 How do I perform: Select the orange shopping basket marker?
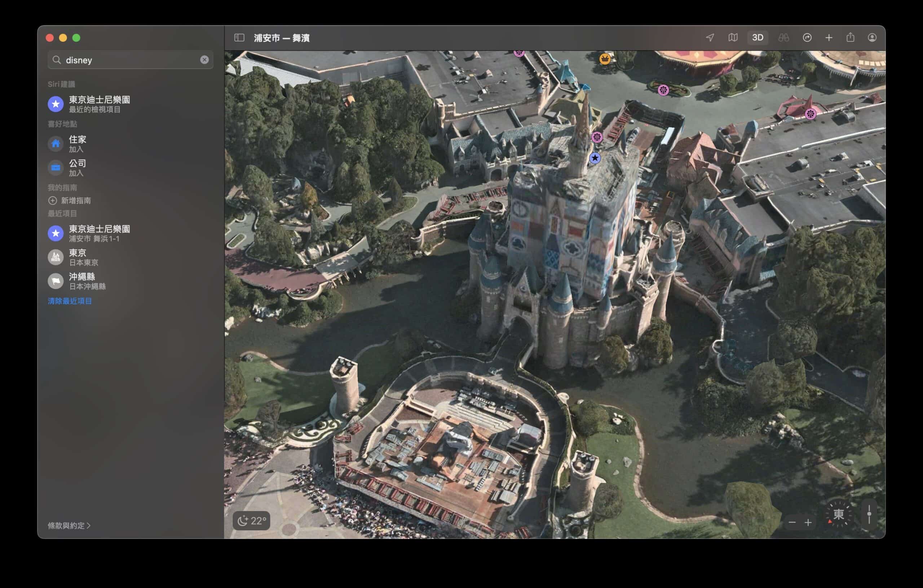[x=605, y=59]
